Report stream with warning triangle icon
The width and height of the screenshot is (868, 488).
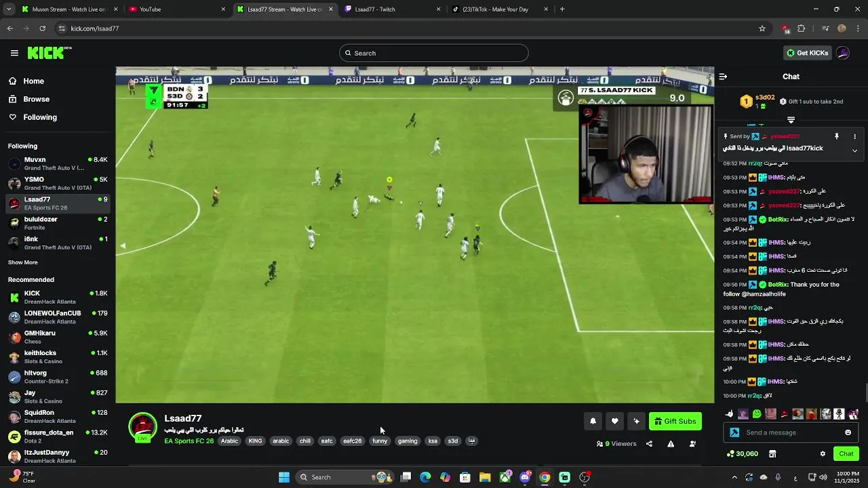(x=671, y=444)
